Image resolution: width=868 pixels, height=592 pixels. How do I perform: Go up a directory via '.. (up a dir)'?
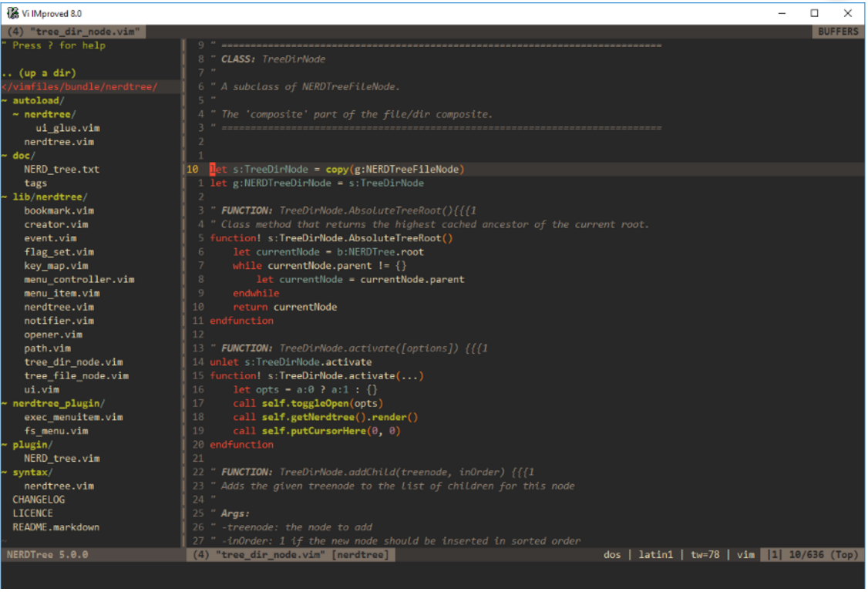[39, 72]
